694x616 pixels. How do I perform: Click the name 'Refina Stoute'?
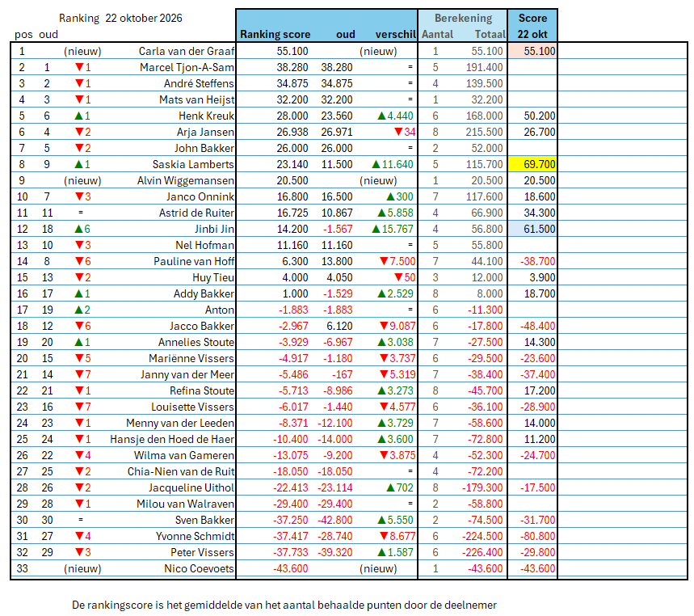(x=202, y=390)
